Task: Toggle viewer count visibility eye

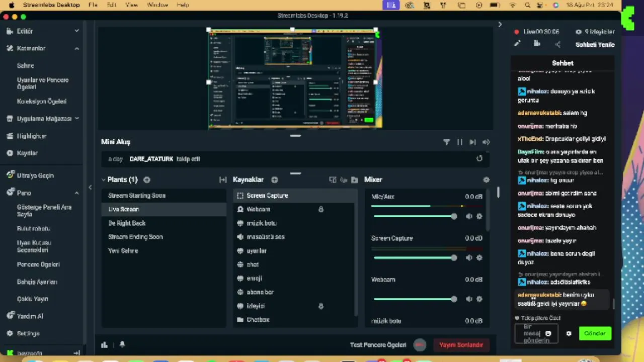Action: (579, 32)
